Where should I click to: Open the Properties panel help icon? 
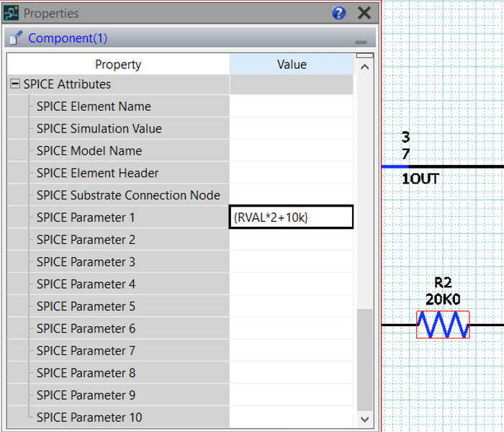click(x=339, y=13)
